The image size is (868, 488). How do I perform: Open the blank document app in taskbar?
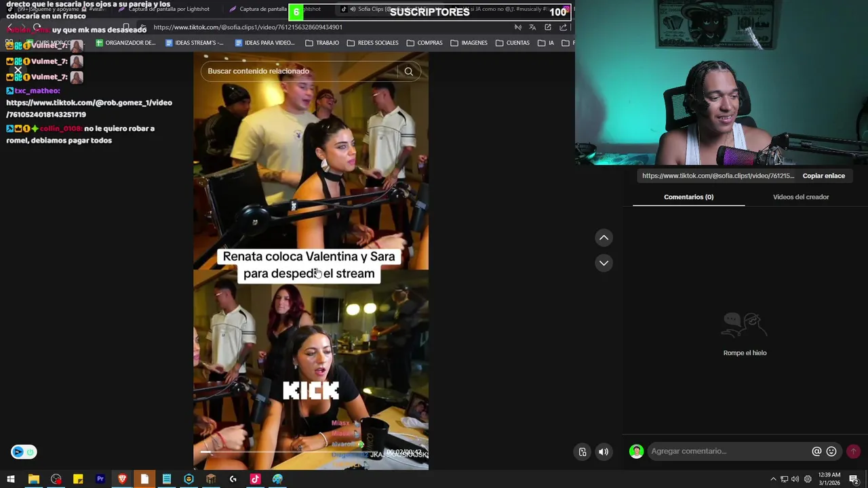144,479
